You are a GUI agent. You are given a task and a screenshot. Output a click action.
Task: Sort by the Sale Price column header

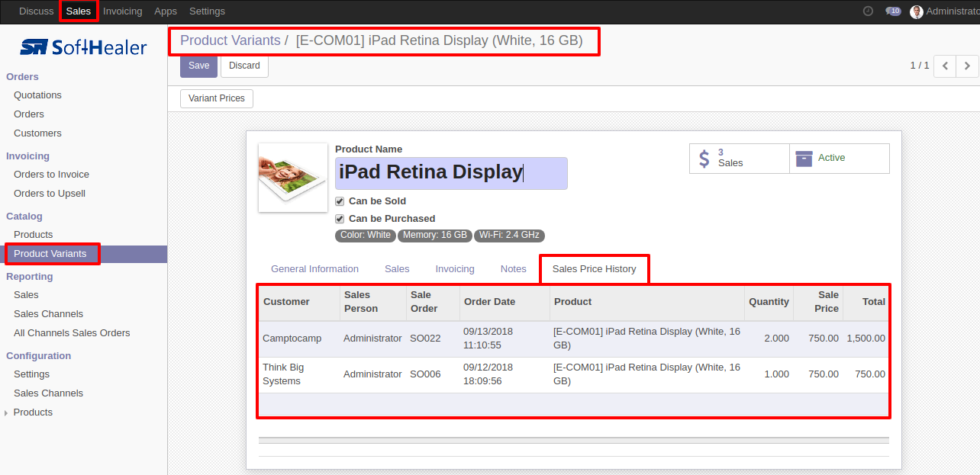point(818,303)
